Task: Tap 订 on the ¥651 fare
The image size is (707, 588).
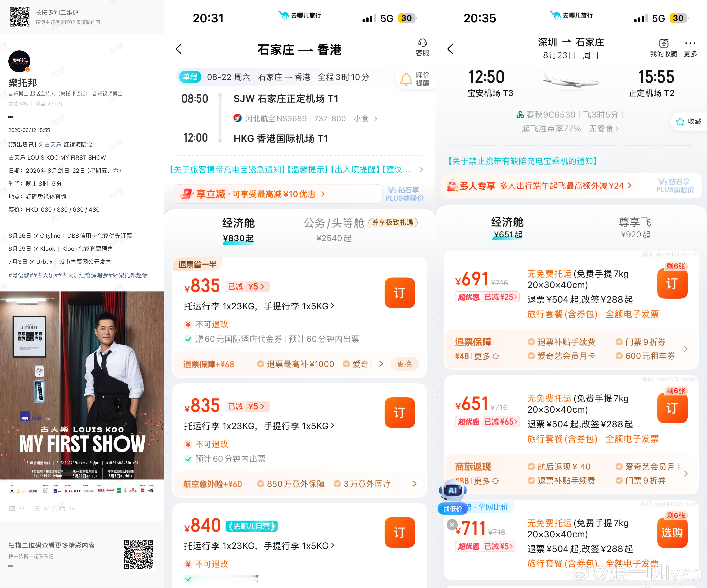Action: (x=672, y=408)
